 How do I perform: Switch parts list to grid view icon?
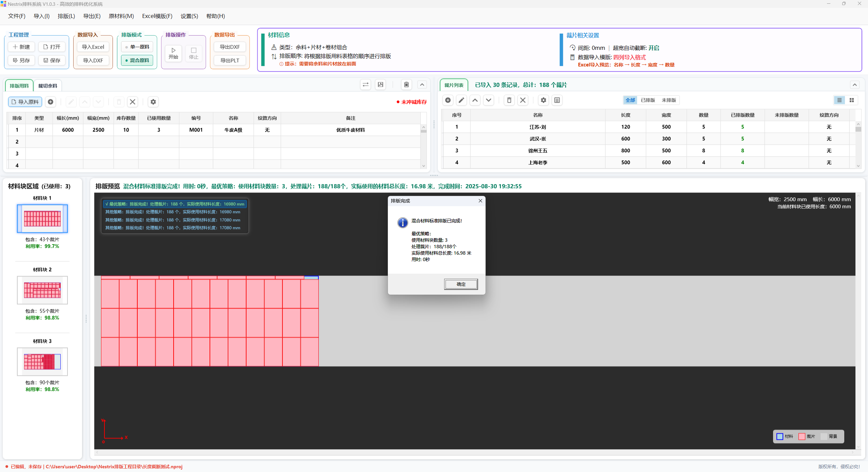tap(851, 100)
